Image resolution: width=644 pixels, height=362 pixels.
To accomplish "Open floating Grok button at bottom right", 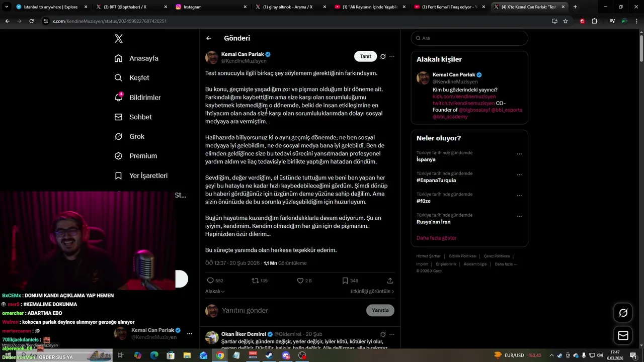I will 623,313.
